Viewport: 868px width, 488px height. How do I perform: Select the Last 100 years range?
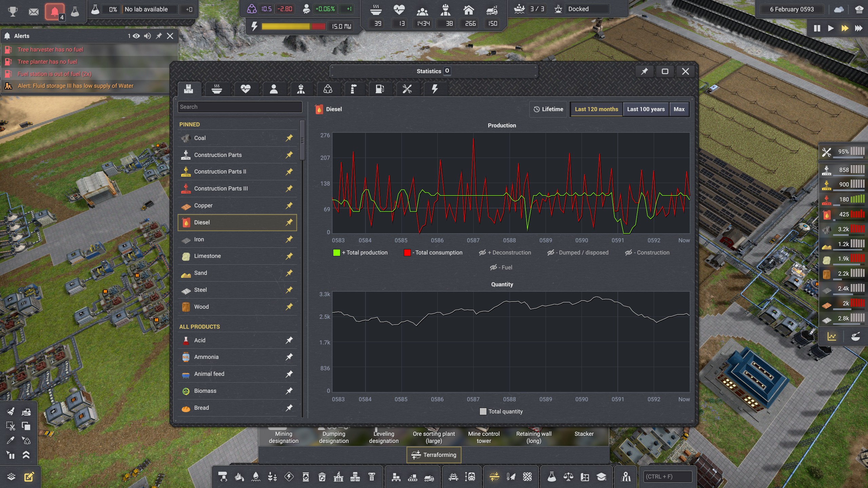click(x=646, y=109)
